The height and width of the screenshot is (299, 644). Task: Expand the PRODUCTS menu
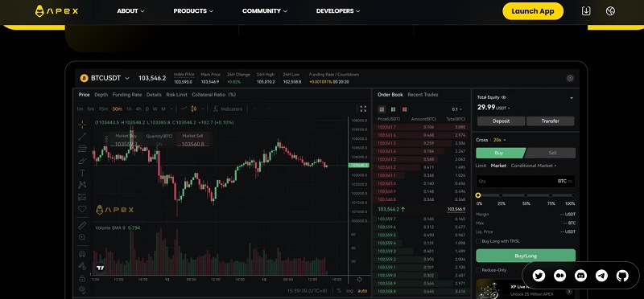193,11
